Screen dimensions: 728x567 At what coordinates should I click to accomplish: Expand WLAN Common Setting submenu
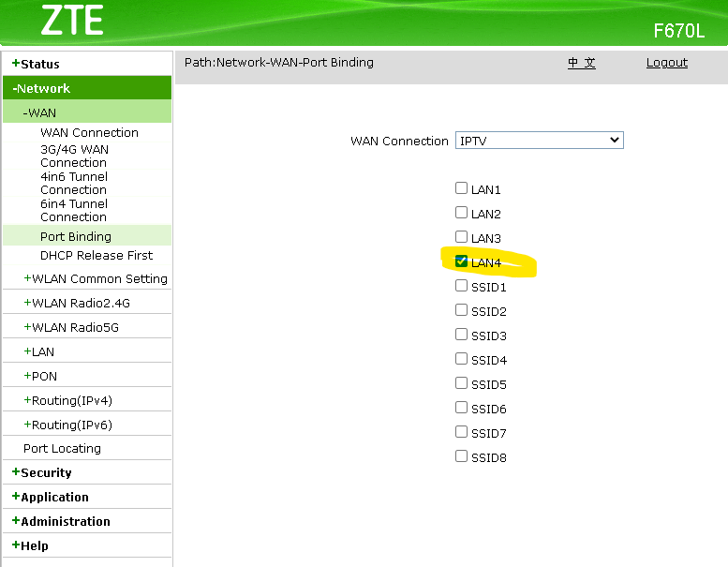[96, 278]
